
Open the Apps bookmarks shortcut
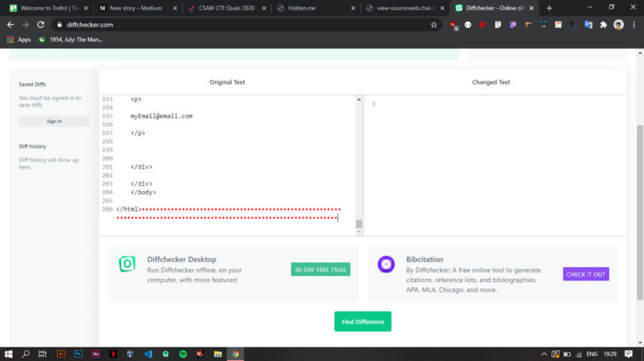pyautogui.click(x=19, y=39)
